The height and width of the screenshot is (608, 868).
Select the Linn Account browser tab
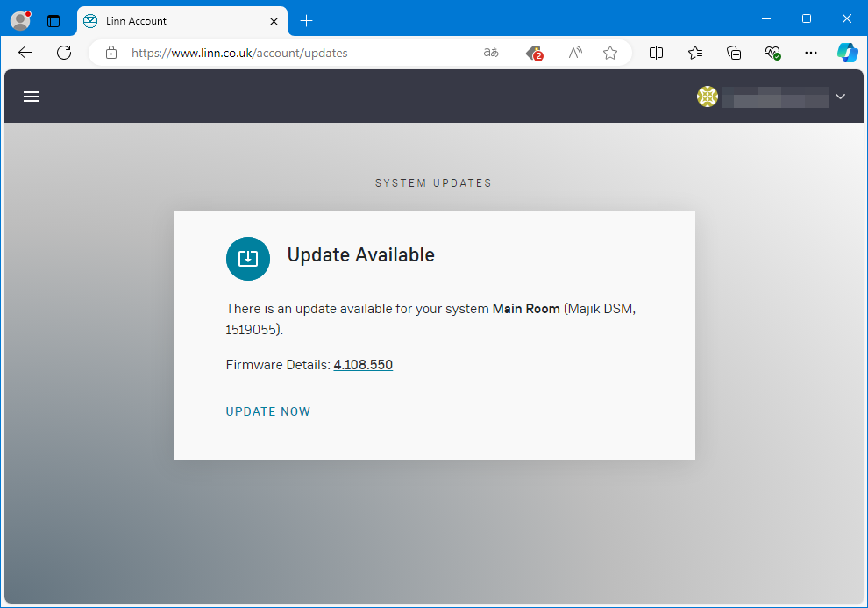pyautogui.click(x=182, y=21)
